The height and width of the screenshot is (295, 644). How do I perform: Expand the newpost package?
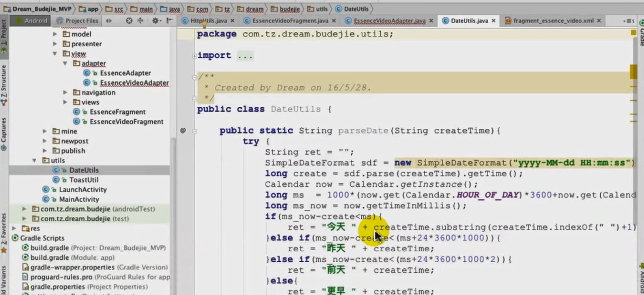click(45, 141)
